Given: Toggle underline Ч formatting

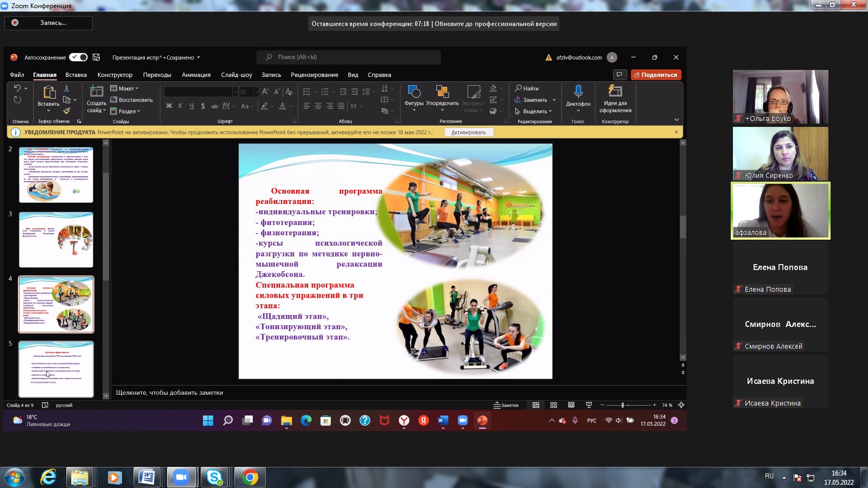Looking at the screenshot, I should pos(192,106).
